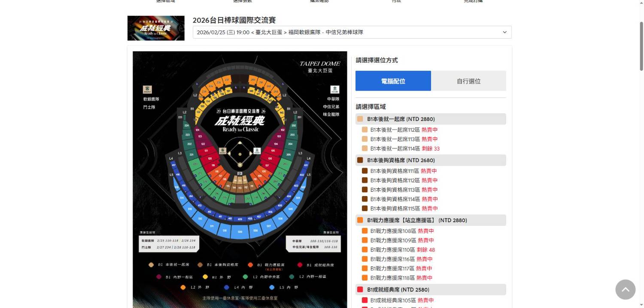Click red swatch beside B1成就經典席105區
The image size is (644, 308).
coord(365,300)
